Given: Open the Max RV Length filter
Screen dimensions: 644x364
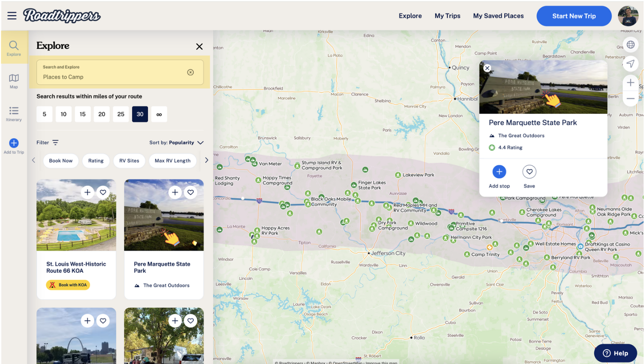Looking at the screenshot, I should [x=173, y=161].
